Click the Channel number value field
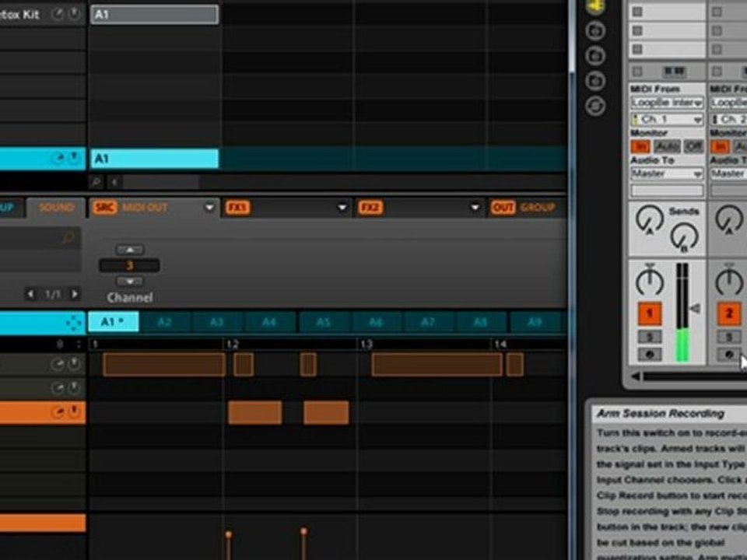Viewport: 747px width, 560px height. 130,265
